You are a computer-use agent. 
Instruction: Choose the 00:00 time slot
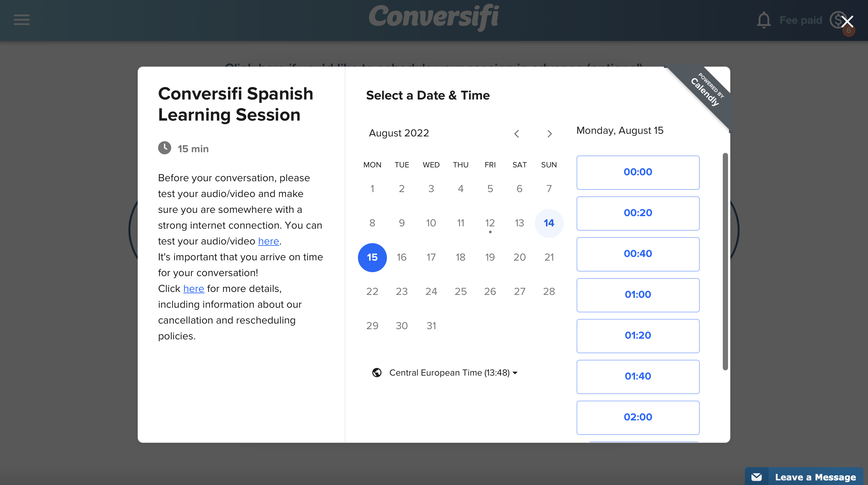point(637,172)
